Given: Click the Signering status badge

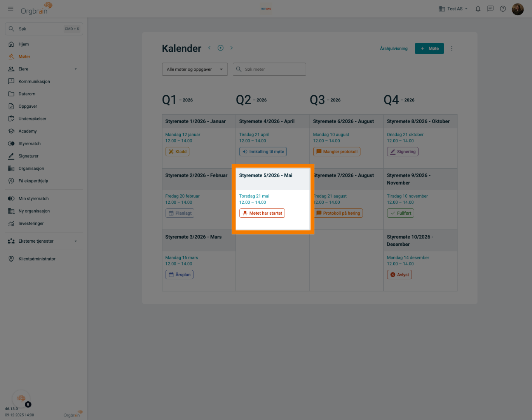Looking at the screenshot, I should coord(403,152).
